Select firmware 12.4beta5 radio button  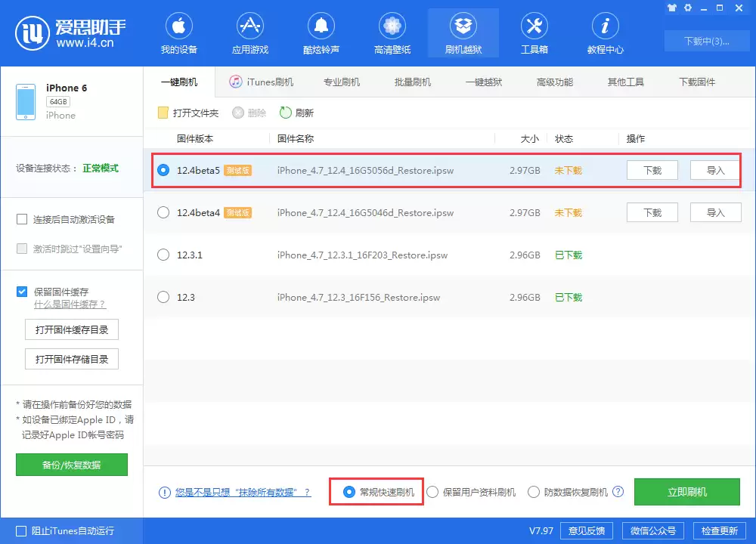(x=163, y=170)
